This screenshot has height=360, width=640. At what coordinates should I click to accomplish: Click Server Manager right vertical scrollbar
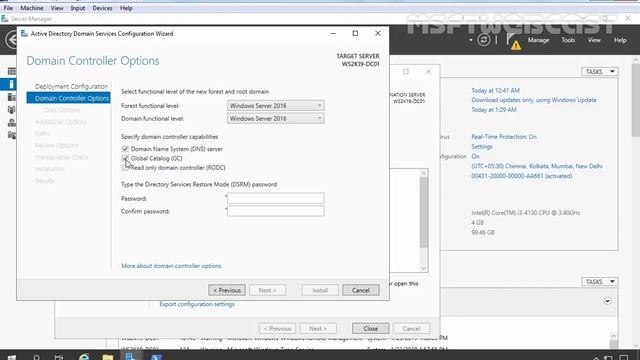[636, 100]
